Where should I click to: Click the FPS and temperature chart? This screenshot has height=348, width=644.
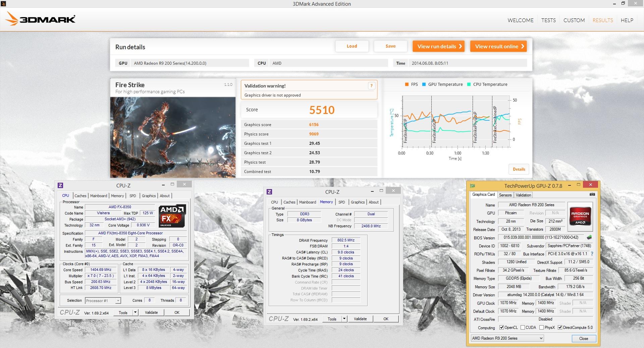[x=455, y=122]
